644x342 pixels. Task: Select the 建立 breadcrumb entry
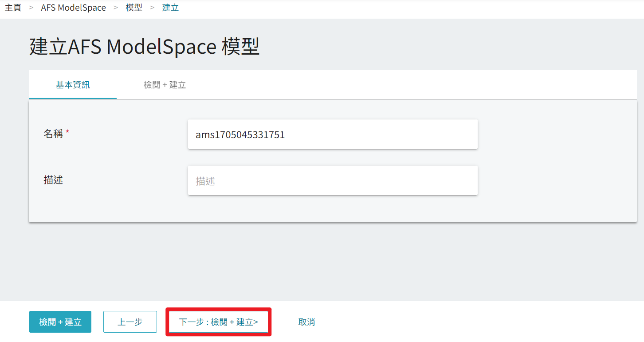pyautogui.click(x=170, y=7)
